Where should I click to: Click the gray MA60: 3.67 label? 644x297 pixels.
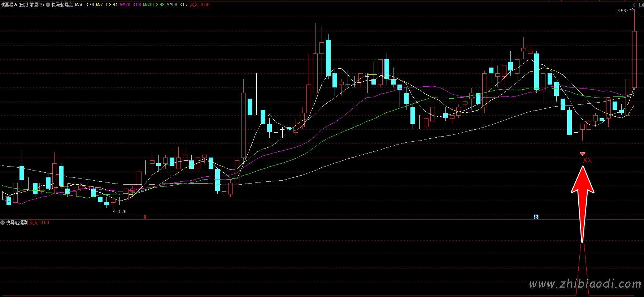177,5
